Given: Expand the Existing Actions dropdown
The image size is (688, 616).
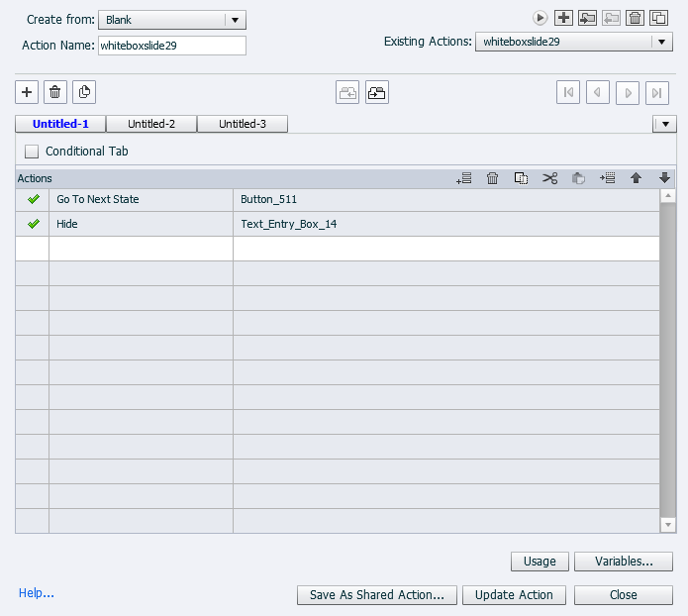Looking at the screenshot, I should click(x=661, y=42).
